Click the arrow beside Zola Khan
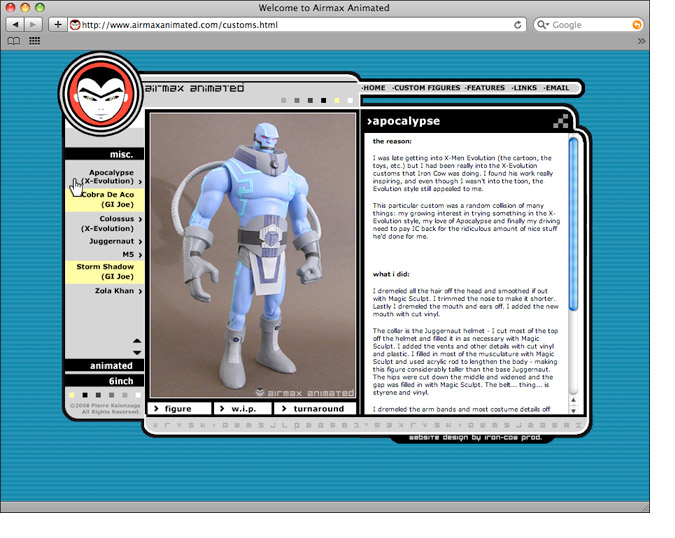The width and height of the screenshot is (675, 538). click(140, 291)
